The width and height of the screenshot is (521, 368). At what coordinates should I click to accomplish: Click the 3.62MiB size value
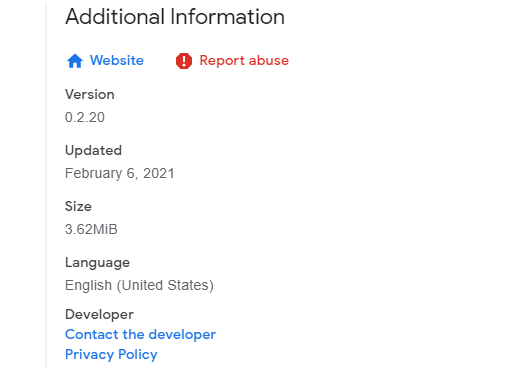point(91,229)
